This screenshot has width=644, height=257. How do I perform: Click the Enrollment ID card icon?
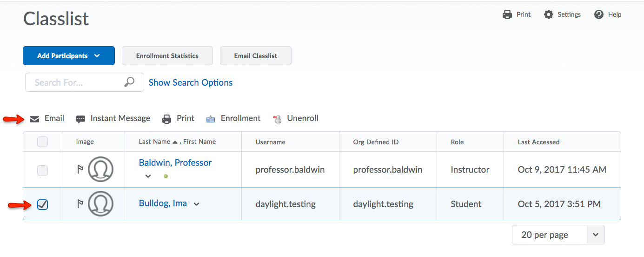click(x=211, y=119)
